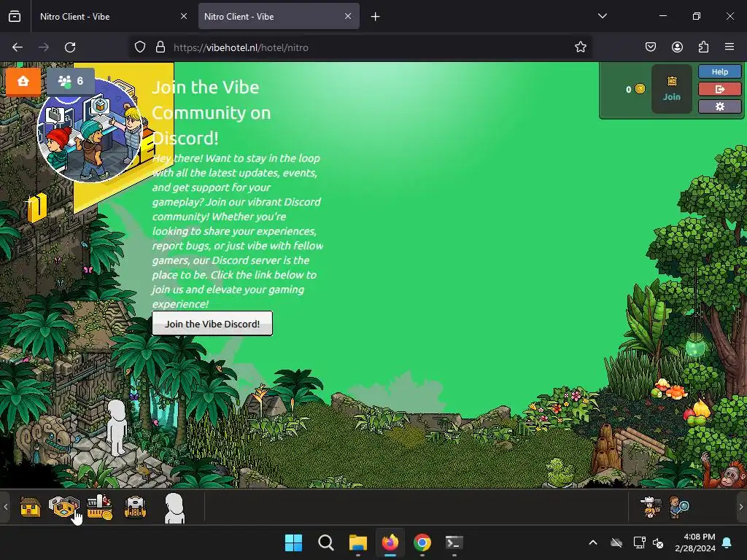747x560 pixels.
Task: Click the white avatar icon in bottom toolbar
Action: [174, 508]
